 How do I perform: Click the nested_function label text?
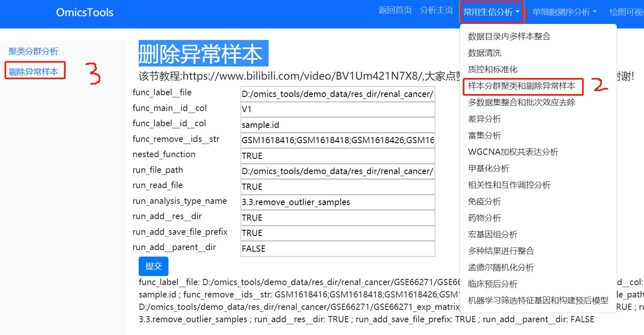tap(164, 154)
